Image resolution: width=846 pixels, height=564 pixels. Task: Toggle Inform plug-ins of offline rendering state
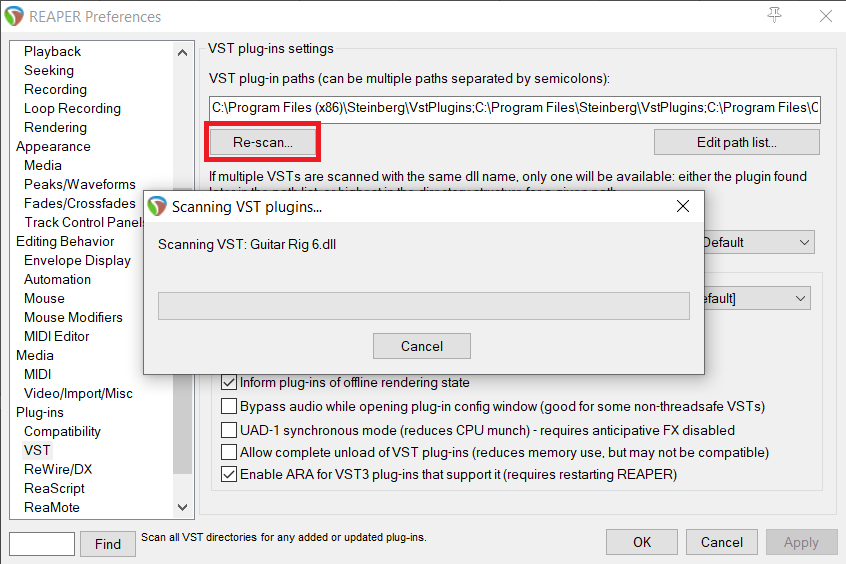pyautogui.click(x=229, y=382)
